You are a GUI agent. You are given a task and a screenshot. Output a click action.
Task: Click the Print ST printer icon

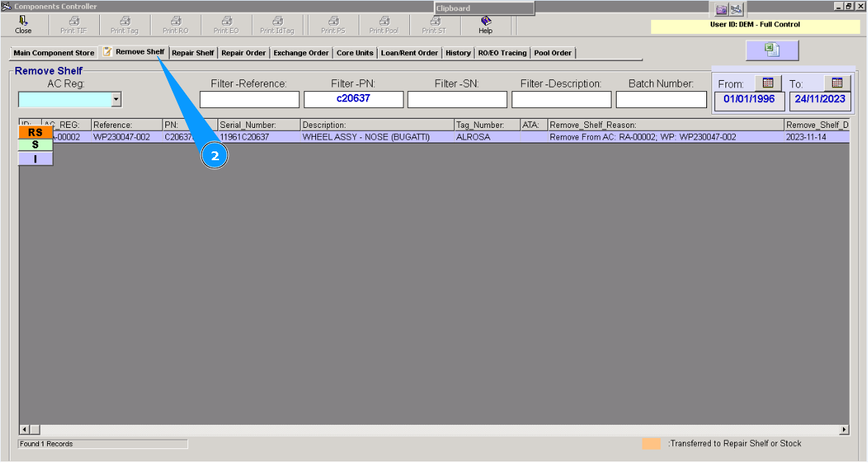click(435, 21)
